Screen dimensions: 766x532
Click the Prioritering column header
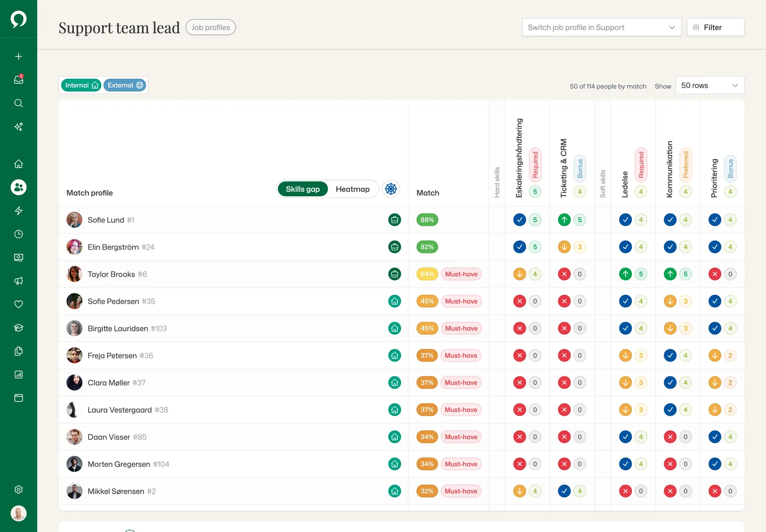[x=714, y=178]
